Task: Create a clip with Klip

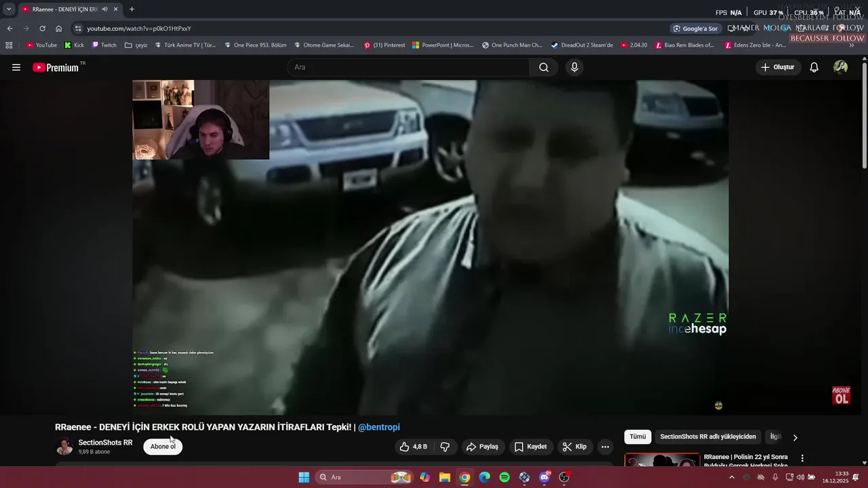Action: pos(574,447)
